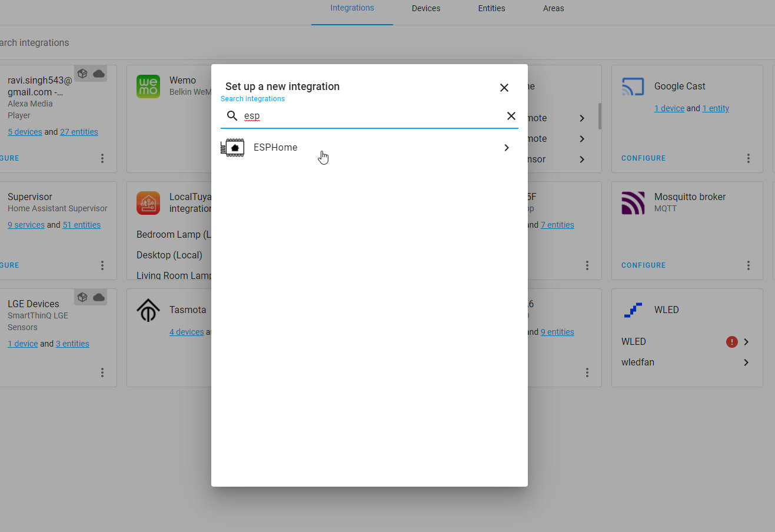The width and height of the screenshot is (775, 532).
Task: Open Google Cast three-dot menu
Action: click(748, 158)
